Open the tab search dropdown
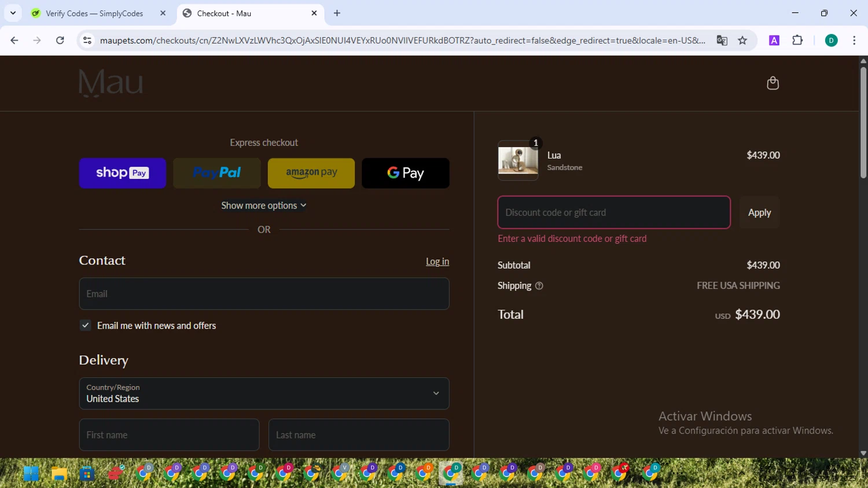 13,13
